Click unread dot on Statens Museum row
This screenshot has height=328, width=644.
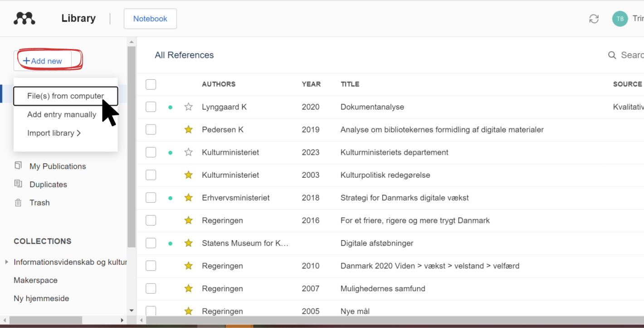(171, 244)
